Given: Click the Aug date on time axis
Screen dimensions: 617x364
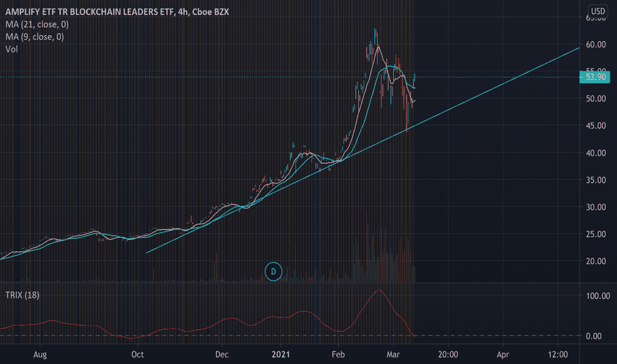Looking at the screenshot, I should pyautogui.click(x=40, y=355).
